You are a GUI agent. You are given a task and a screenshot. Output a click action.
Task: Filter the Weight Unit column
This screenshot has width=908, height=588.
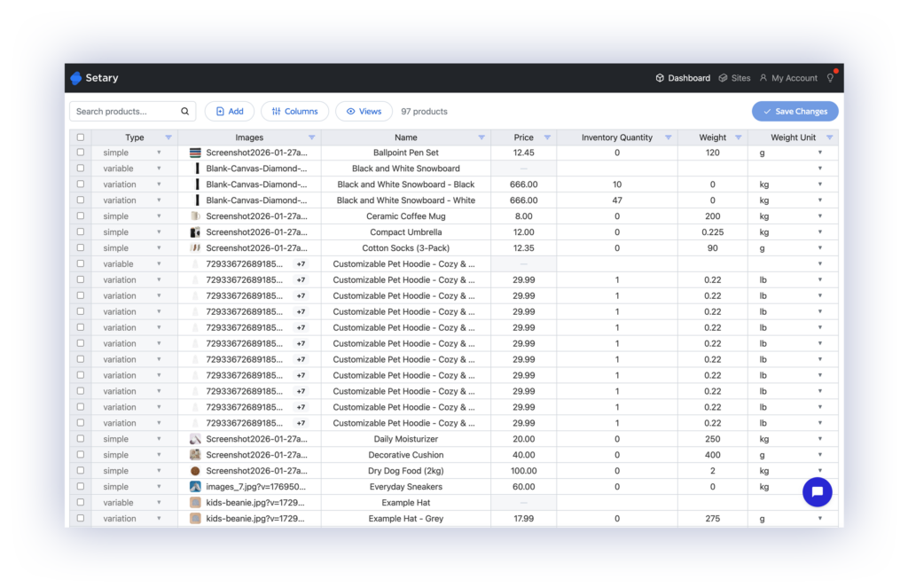point(830,137)
